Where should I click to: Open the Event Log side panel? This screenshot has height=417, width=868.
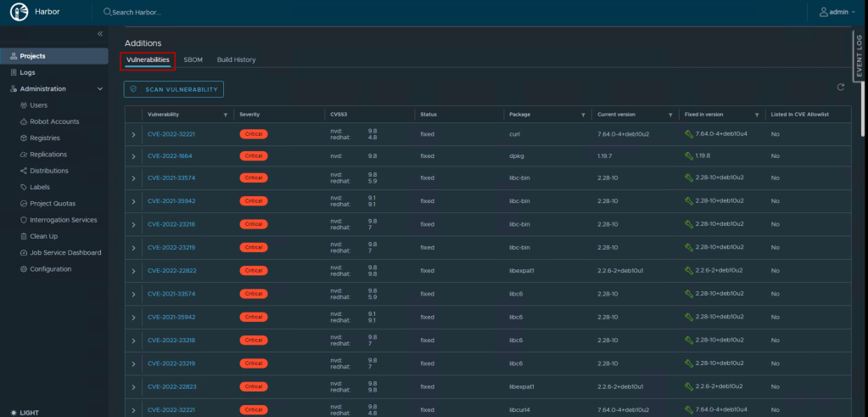[x=859, y=57]
